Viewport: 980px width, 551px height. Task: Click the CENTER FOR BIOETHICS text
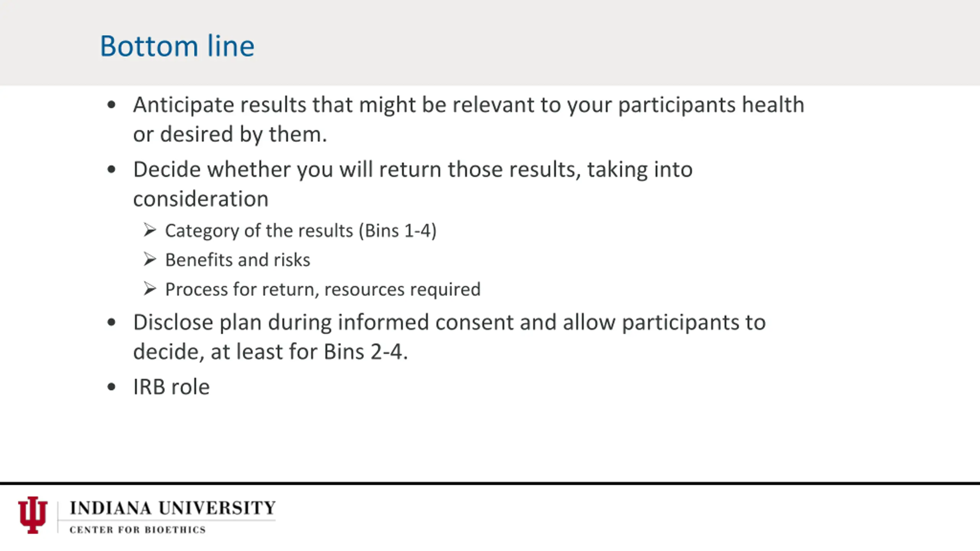pos(138,530)
